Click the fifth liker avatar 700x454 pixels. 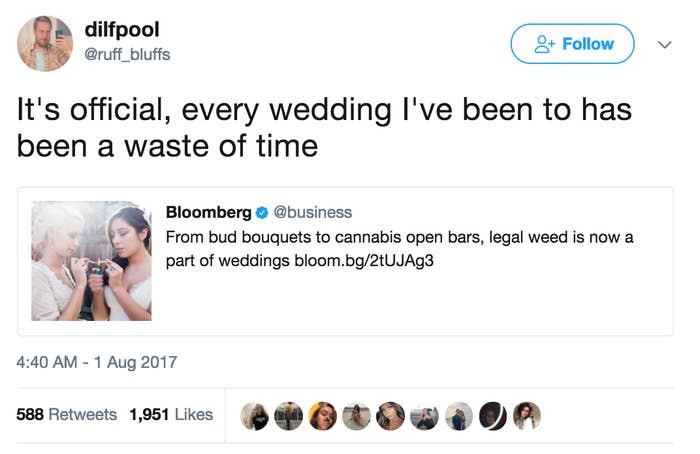pyautogui.click(x=391, y=416)
